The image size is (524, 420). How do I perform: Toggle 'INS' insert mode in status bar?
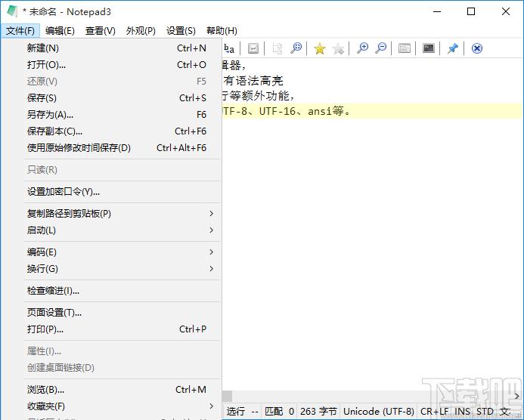pos(463,412)
